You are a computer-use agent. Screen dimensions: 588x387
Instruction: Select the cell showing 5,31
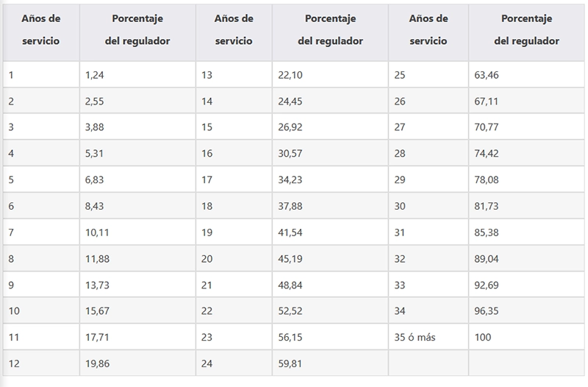click(137, 153)
